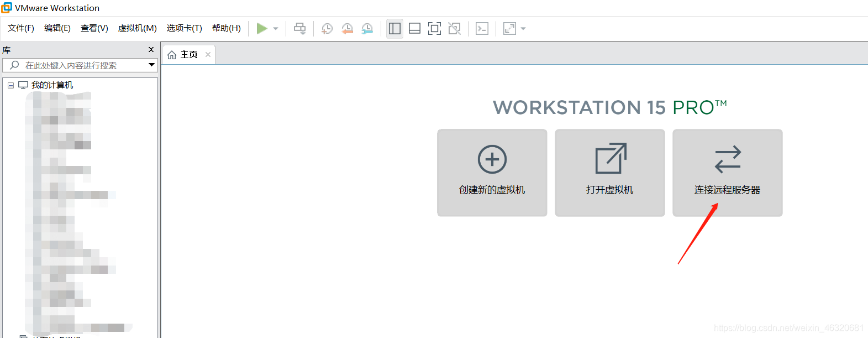The width and height of the screenshot is (868, 338).
Task: Click the Send Ctrl+Alt+Del toolbar icon
Action: [299, 28]
